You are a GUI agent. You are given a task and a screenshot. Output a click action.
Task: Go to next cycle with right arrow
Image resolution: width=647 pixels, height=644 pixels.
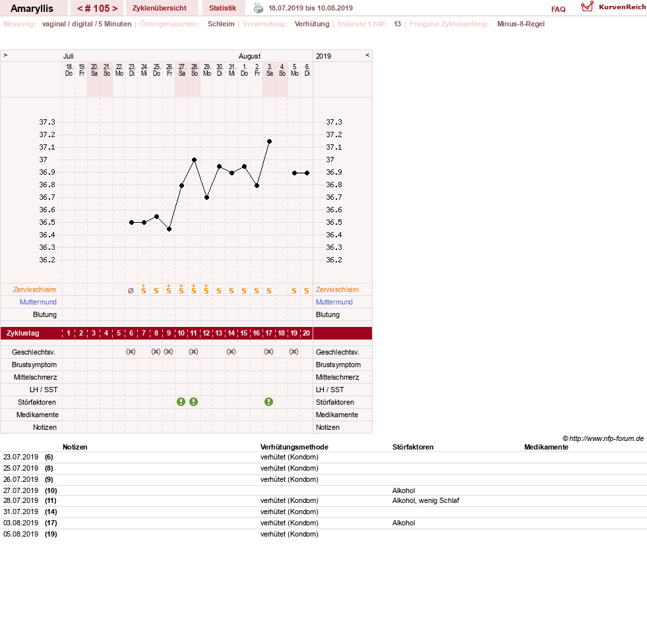tap(115, 9)
